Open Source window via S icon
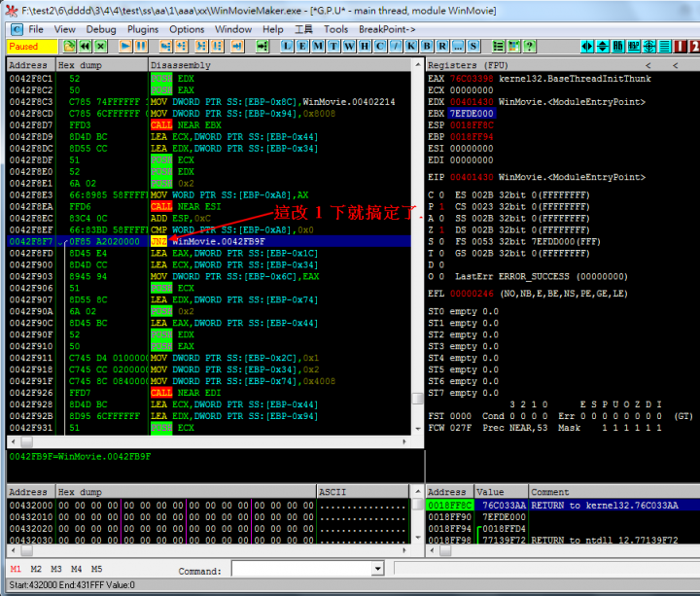Image resolution: width=700 pixels, height=596 pixels. tap(473, 46)
